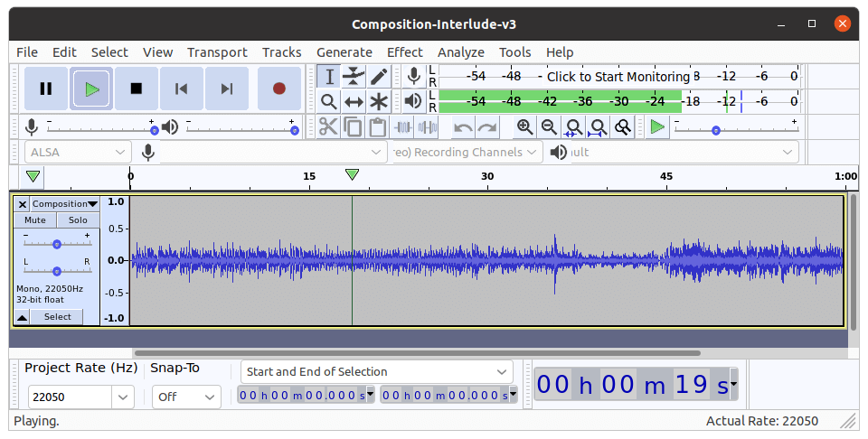Open the Composition track name menu

coord(65,204)
